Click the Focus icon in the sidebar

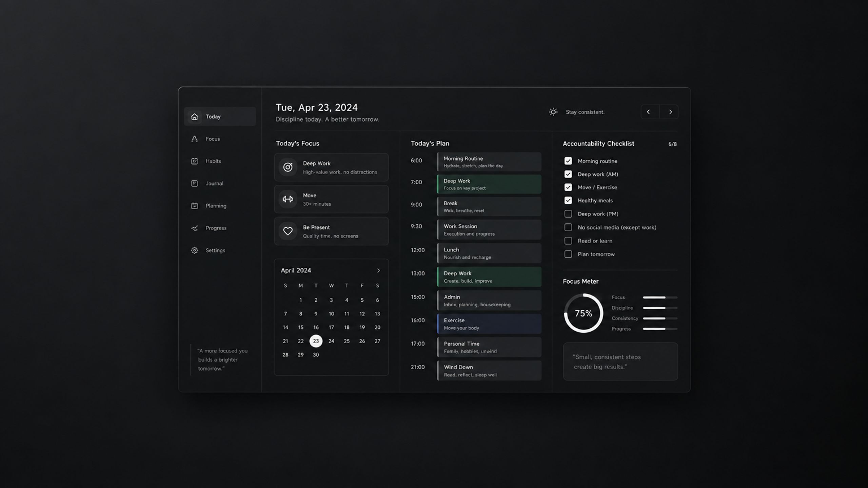[x=194, y=139]
